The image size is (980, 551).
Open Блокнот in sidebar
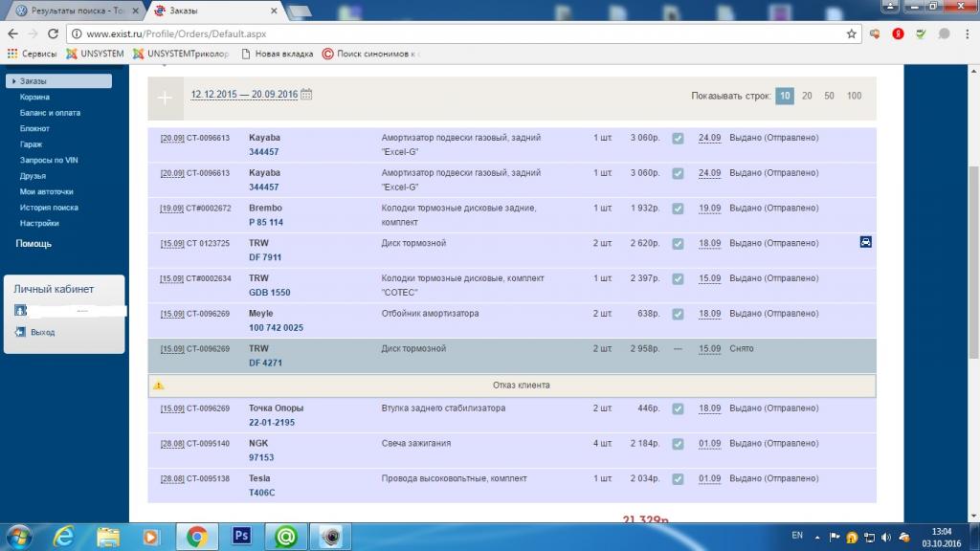coord(34,128)
